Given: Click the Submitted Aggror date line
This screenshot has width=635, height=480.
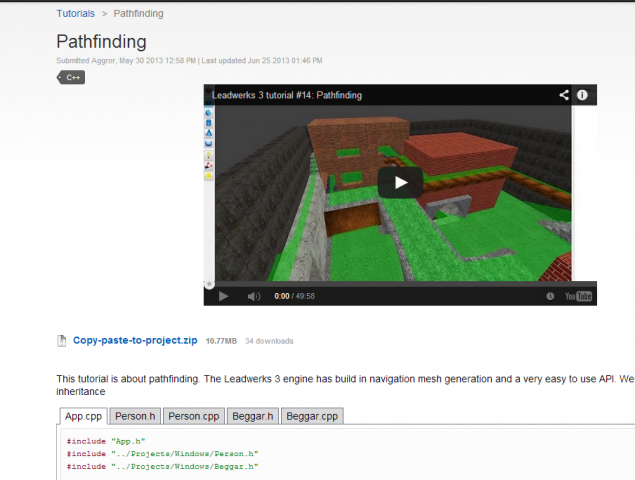Looking at the screenshot, I should [189, 60].
